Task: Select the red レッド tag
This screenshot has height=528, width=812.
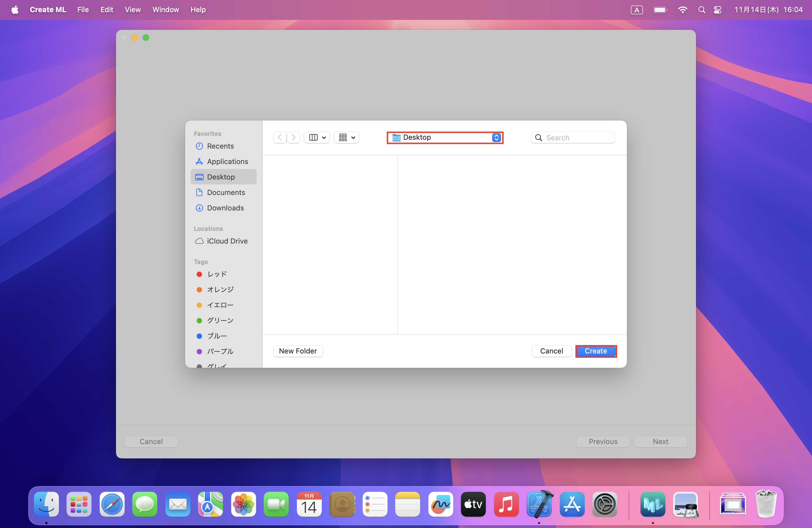Action: [x=217, y=274]
